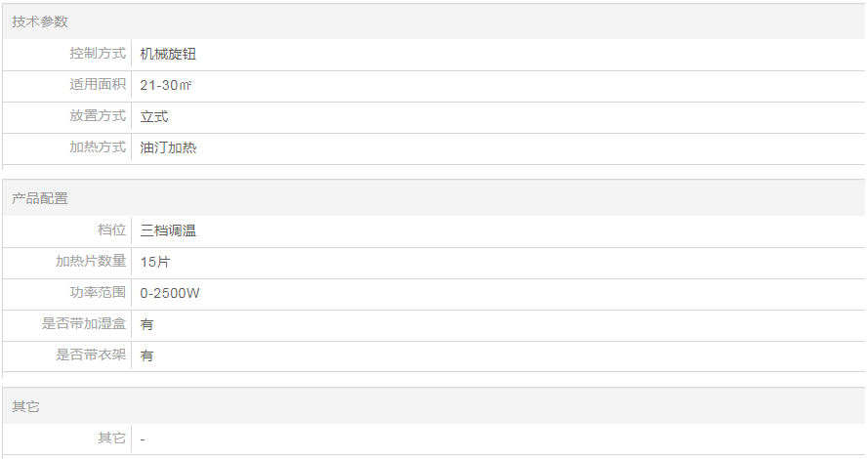Click the 其它 section header
Screen dimensions: 868x459
26,406
